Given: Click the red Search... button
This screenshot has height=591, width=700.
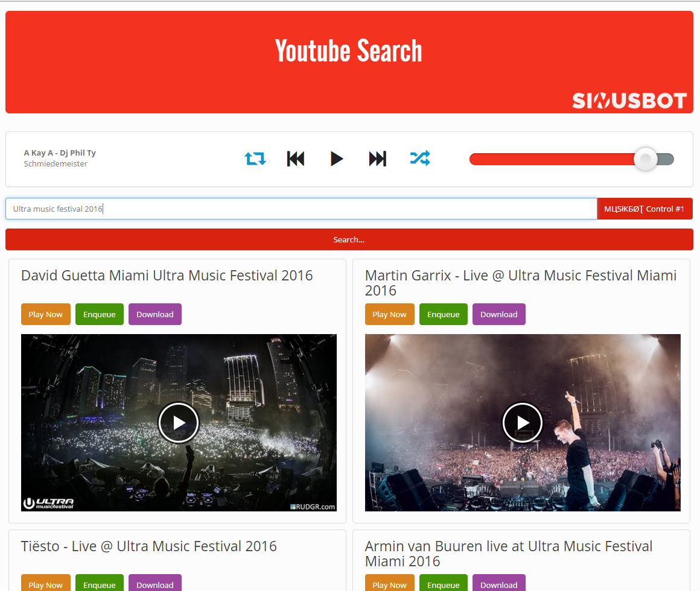Looking at the screenshot, I should (x=349, y=239).
